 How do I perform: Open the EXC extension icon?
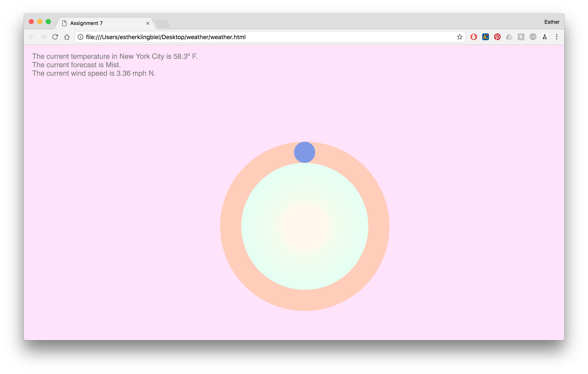click(545, 37)
